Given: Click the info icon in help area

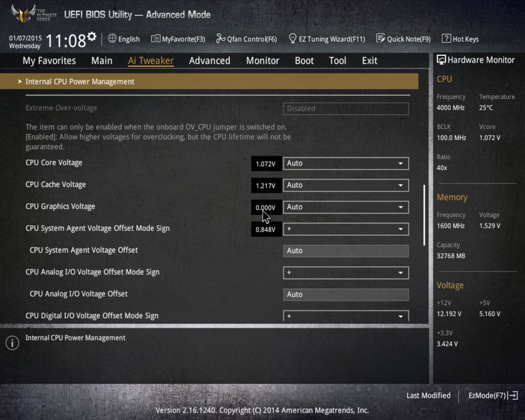Looking at the screenshot, I should click(x=12, y=342).
